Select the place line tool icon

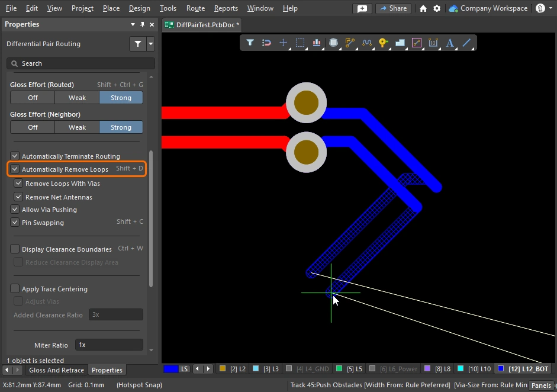pyautogui.click(x=466, y=43)
